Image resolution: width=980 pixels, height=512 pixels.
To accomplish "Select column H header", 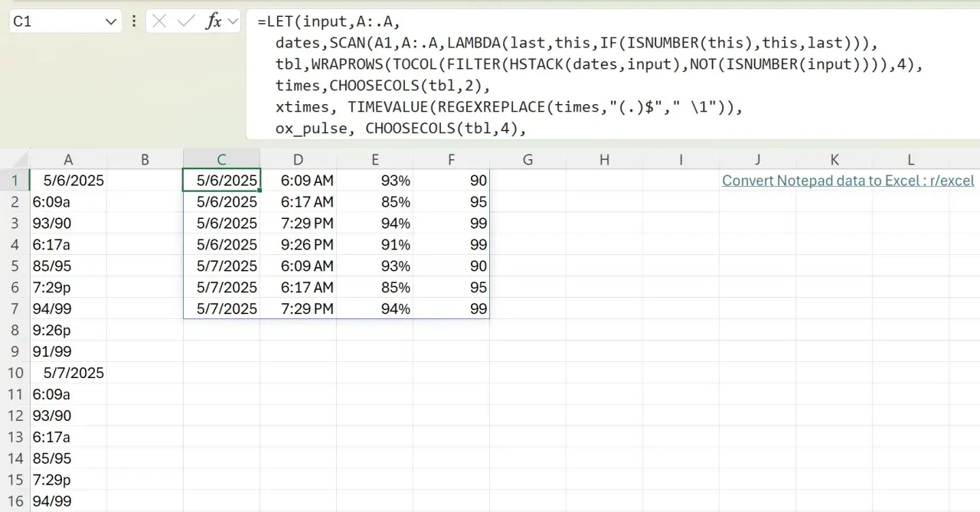I will (x=604, y=160).
